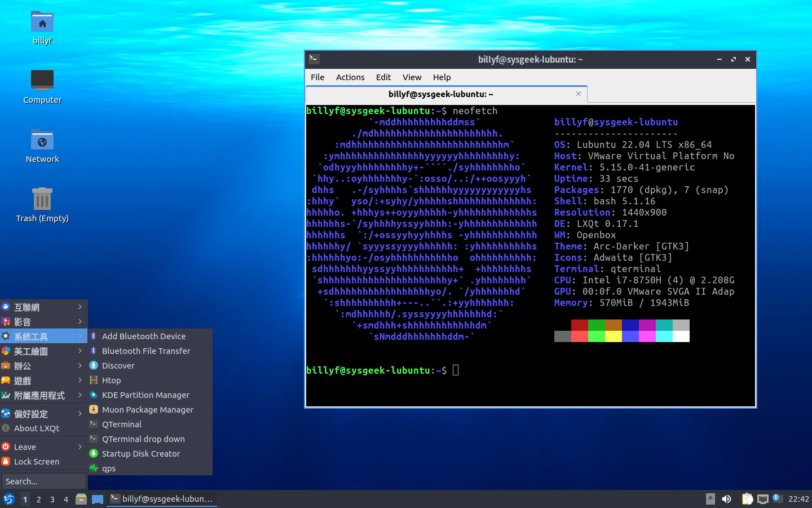
Task: Switch to virtual desktop 4
Action: (x=65, y=499)
